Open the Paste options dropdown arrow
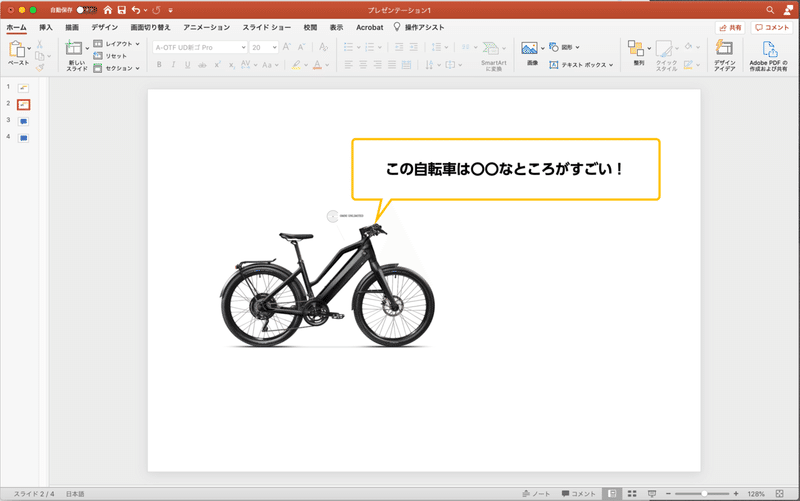This screenshot has width=800, height=501. point(29,48)
